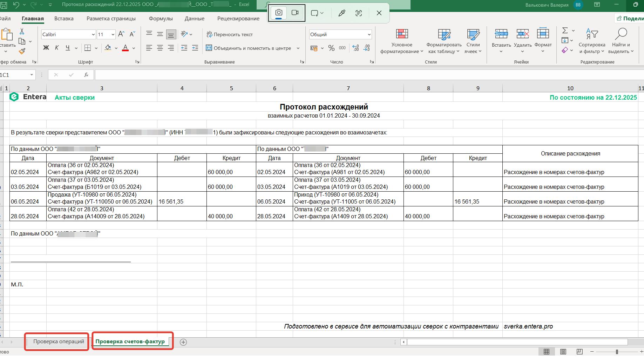Click the Format Painter brush icon

click(x=22, y=51)
